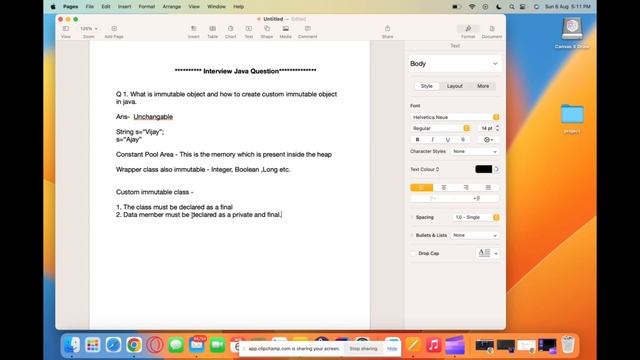640x360 pixels.
Task: Open the Edit menu
Action: [106, 7]
